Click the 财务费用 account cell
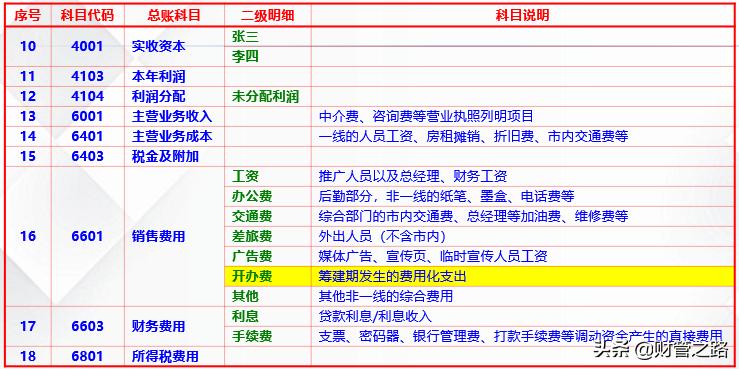739x369 pixels. tap(174, 326)
